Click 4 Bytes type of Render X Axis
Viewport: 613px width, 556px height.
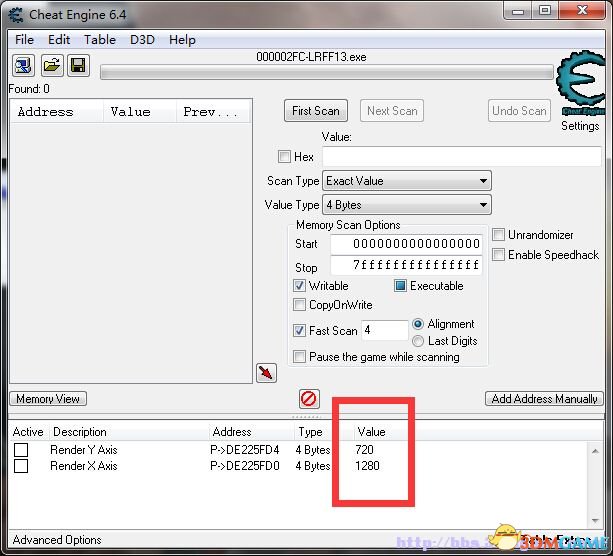pos(313,466)
